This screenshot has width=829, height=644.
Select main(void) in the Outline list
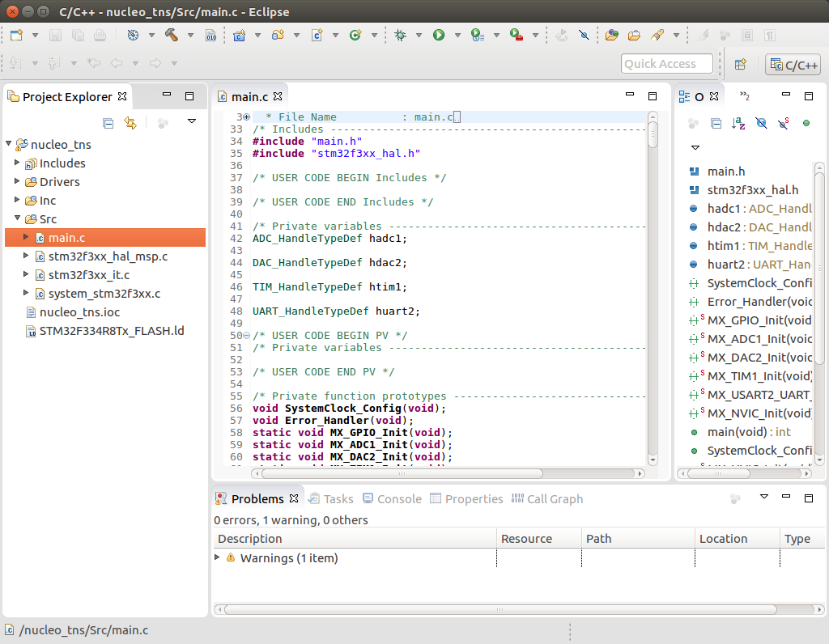[737, 432]
